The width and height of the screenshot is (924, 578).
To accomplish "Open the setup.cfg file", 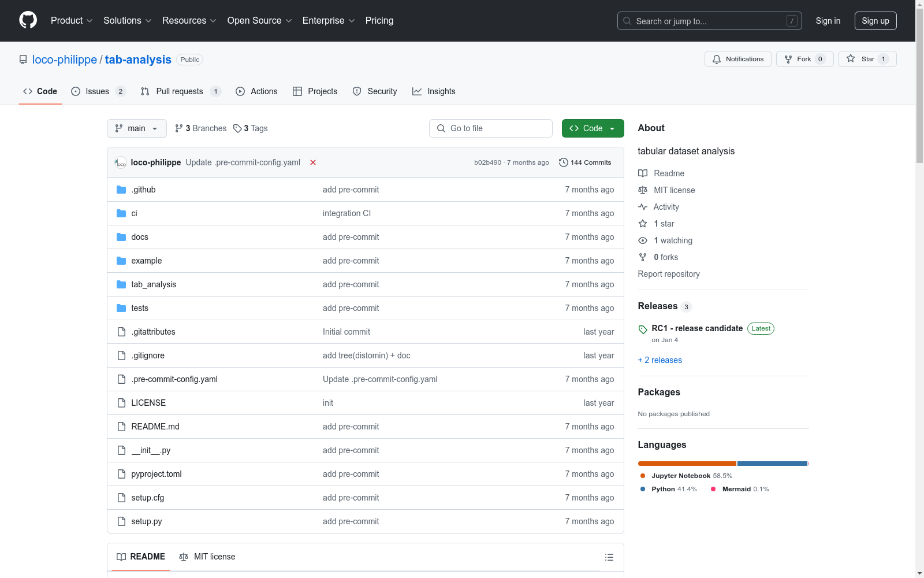I will [x=148, y=498].
